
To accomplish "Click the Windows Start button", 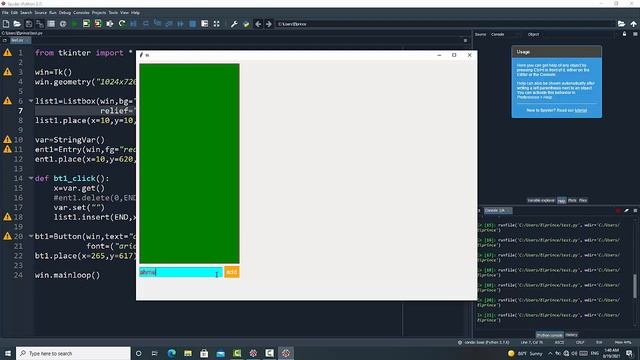I will [x=8, y=353].
